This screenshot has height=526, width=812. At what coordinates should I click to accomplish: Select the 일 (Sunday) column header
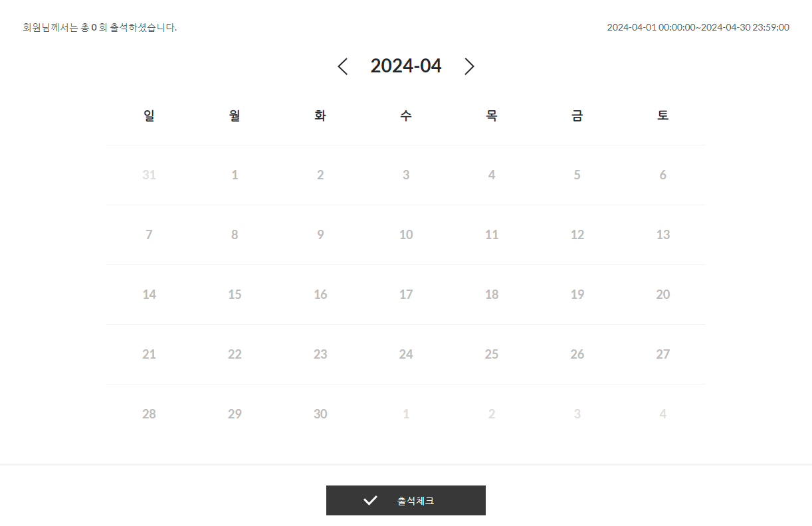click(x=149, y=116)
